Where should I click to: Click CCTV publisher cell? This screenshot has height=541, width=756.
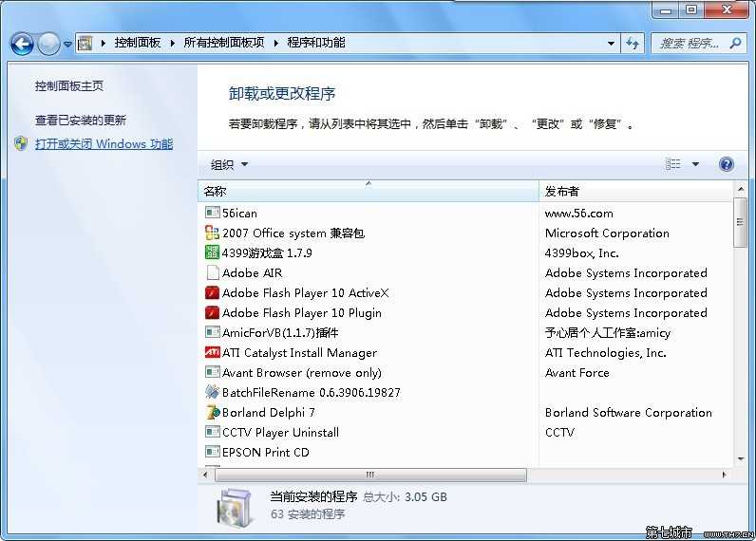(559, 432)
